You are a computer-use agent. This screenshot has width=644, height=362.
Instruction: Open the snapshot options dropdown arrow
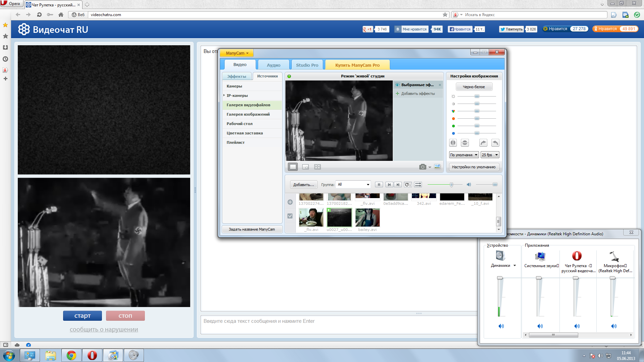click(430, 167)
